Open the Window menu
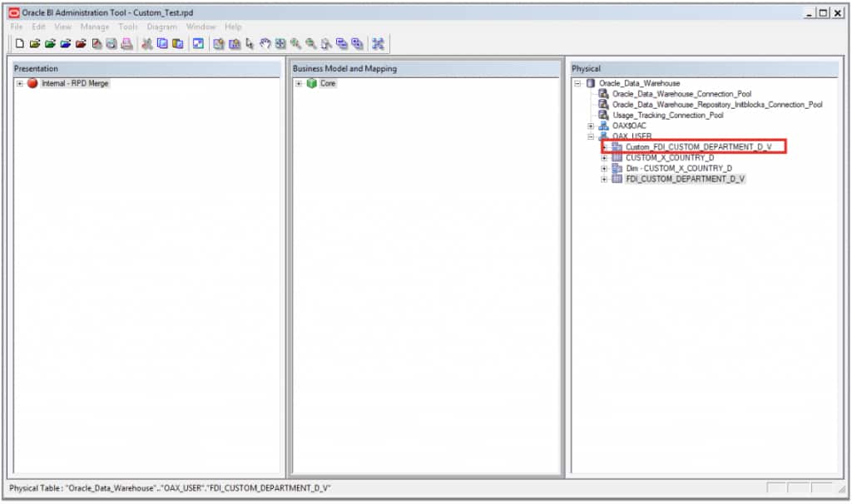The width and height of the screenshot is (852, 504). coord(201,27)
